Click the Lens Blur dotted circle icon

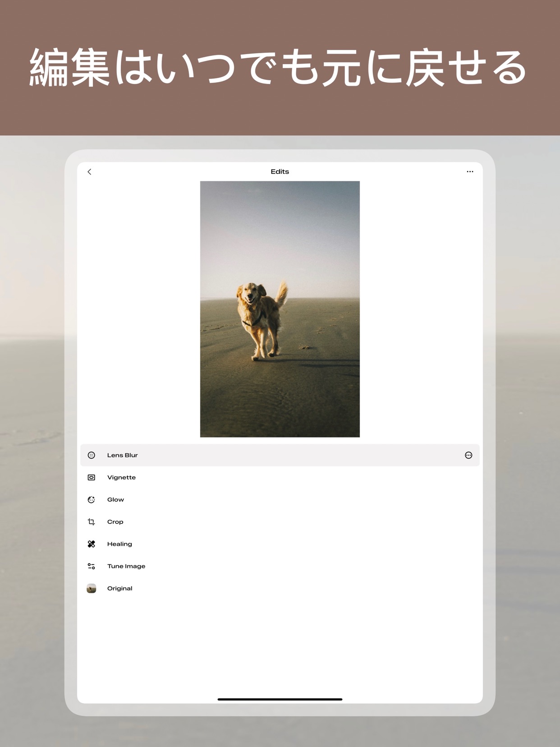coord(92,456)
